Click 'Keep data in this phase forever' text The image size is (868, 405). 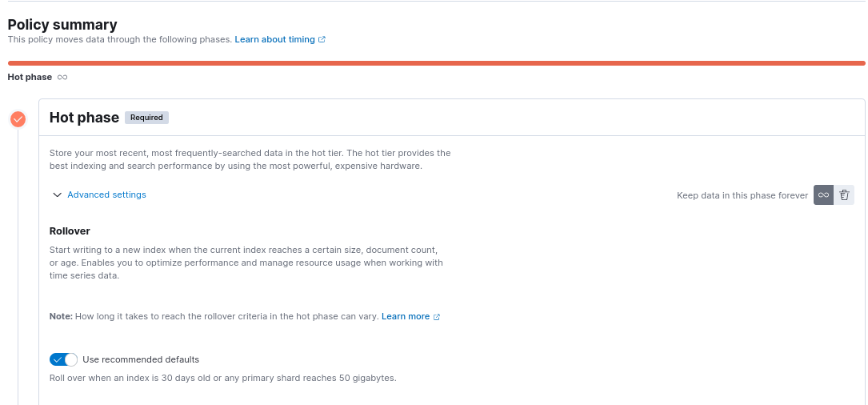742,195
